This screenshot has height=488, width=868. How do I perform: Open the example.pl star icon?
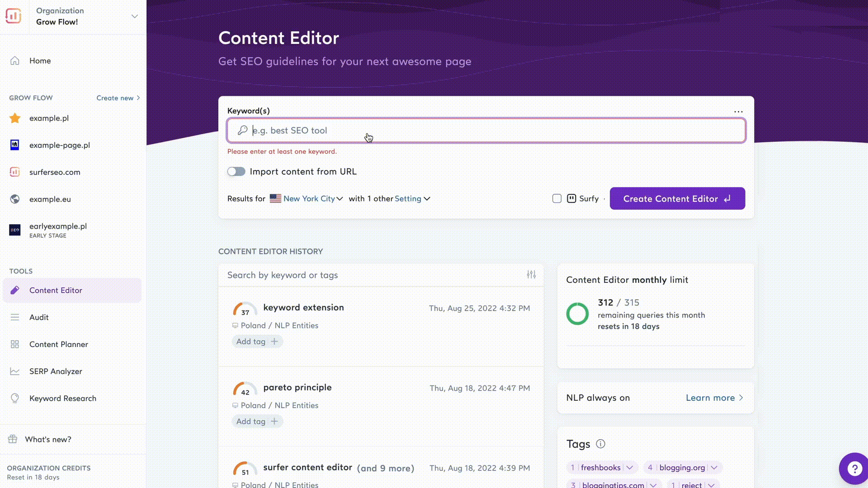pyautogui.click(x=15, y=118)
